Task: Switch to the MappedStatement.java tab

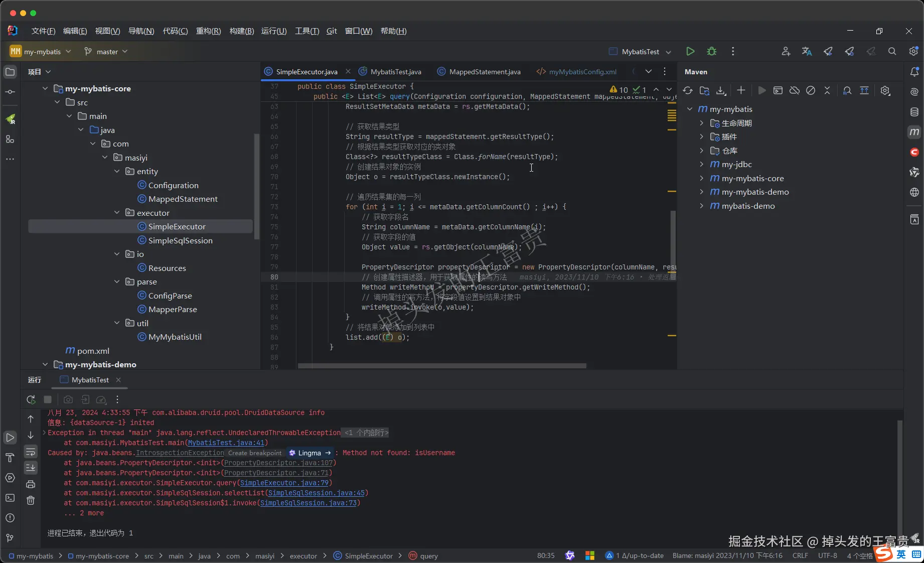Action: coord(484,72)
